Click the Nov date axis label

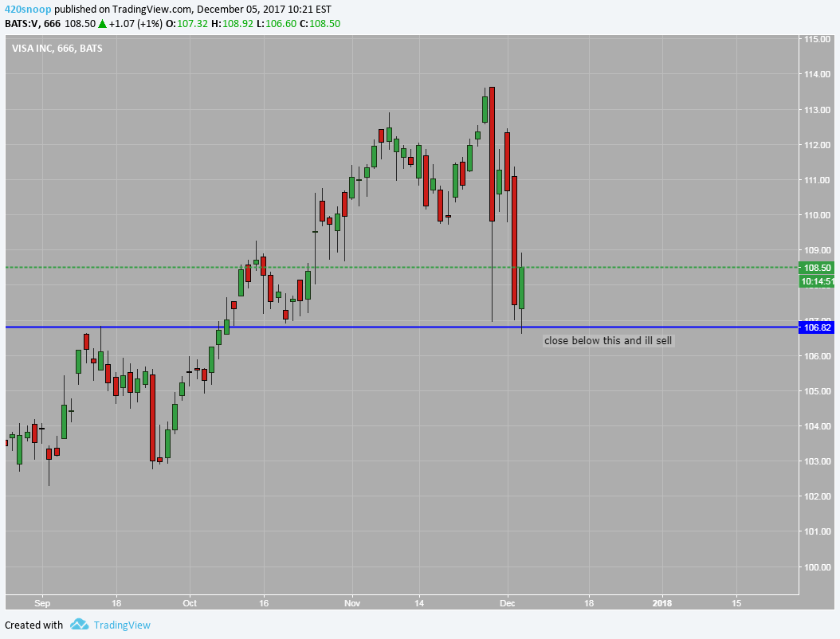352,603
